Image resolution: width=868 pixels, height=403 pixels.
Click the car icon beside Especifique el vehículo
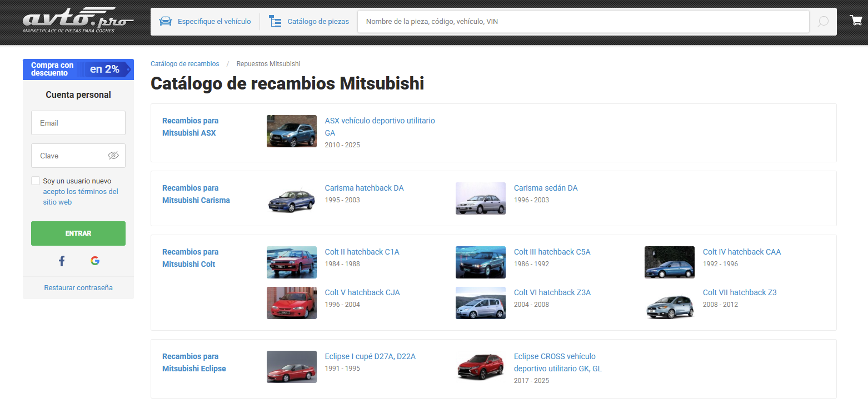166,22
